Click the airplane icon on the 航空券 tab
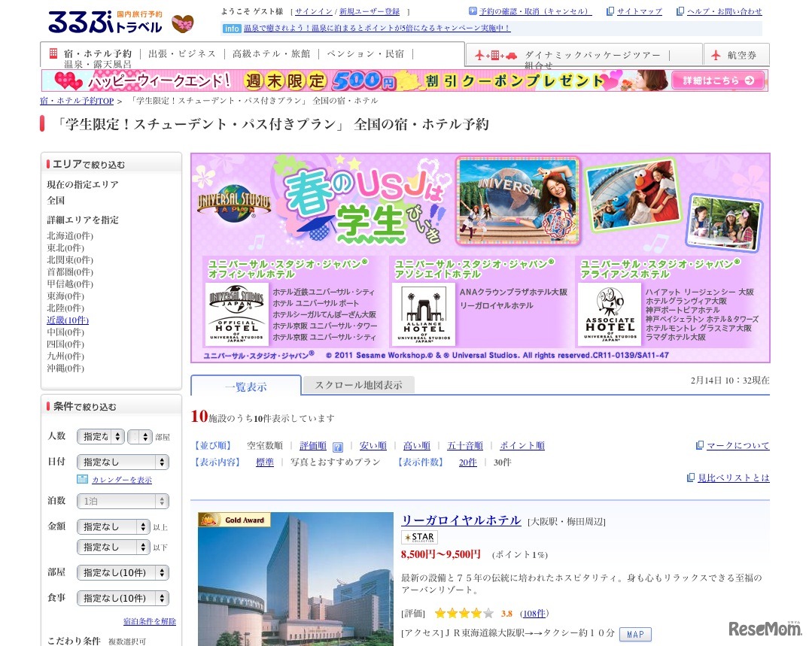812x646 pixels. coord(715,54)
